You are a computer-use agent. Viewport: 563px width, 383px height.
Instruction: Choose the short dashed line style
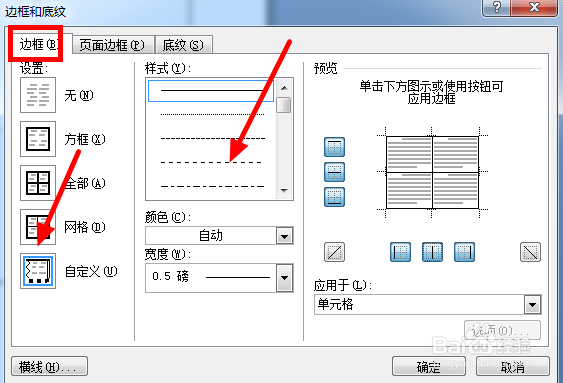pos(212,138)
